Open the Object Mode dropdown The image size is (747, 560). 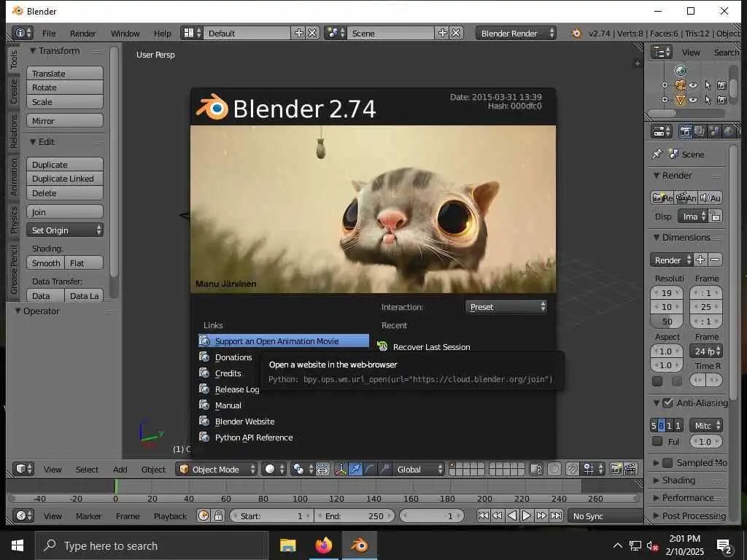point(217,469)
